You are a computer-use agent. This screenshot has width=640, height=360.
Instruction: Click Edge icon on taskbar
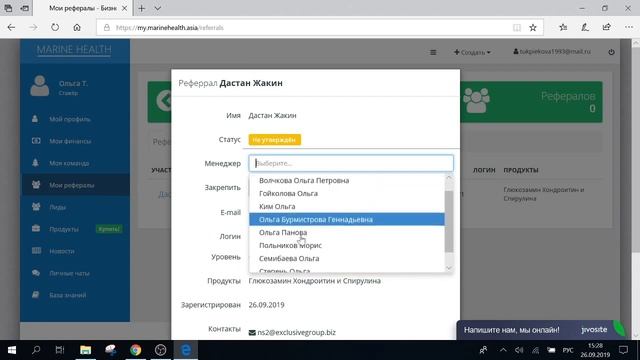186,350
